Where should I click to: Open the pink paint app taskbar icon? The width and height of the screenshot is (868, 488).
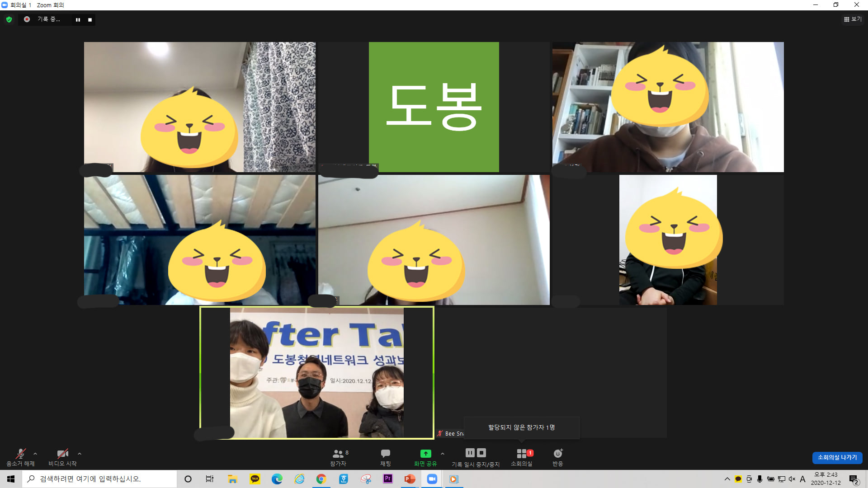366,479
